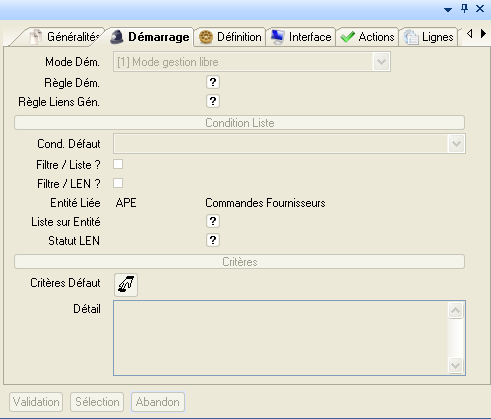The width and height of the screenshot is (491, 419).
Task: Pin the panel with the pushpin icon
Action: (464, 9)
